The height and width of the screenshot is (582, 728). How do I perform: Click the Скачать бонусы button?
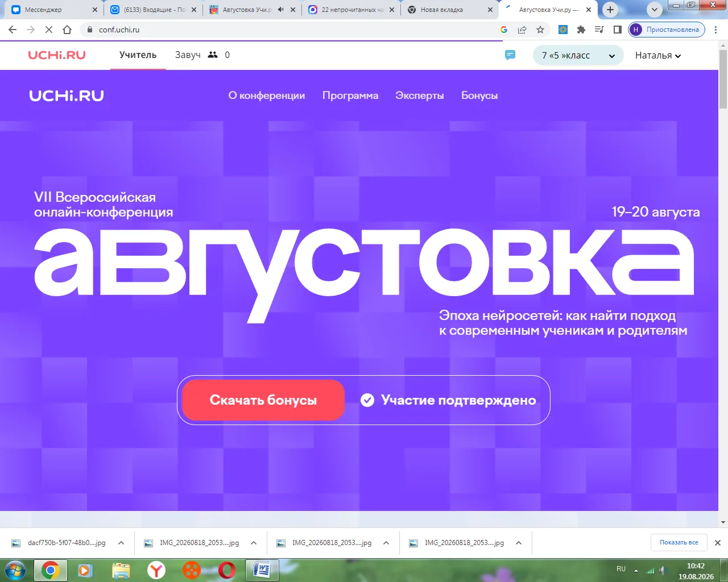263,400
